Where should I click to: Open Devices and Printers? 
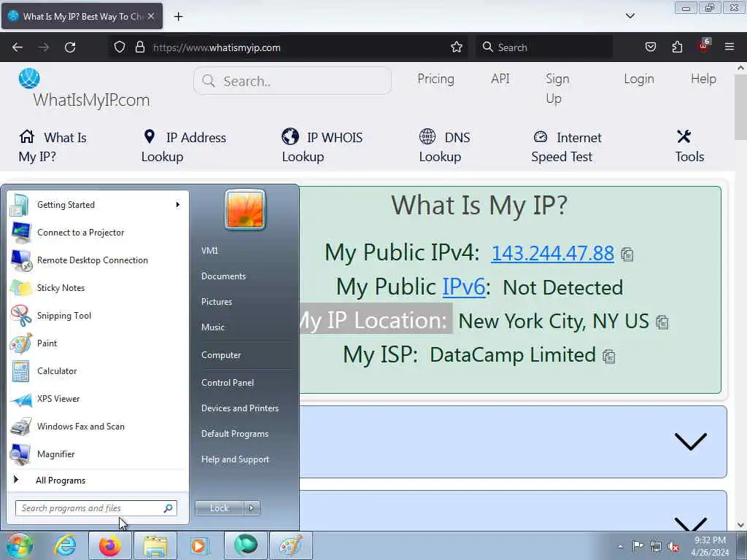point(239,408)
